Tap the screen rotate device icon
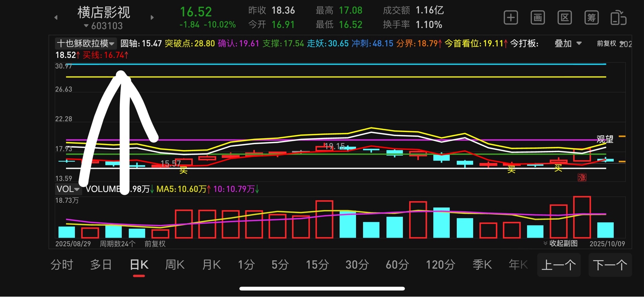Screen dimensions: 644x297 [618, 18]
